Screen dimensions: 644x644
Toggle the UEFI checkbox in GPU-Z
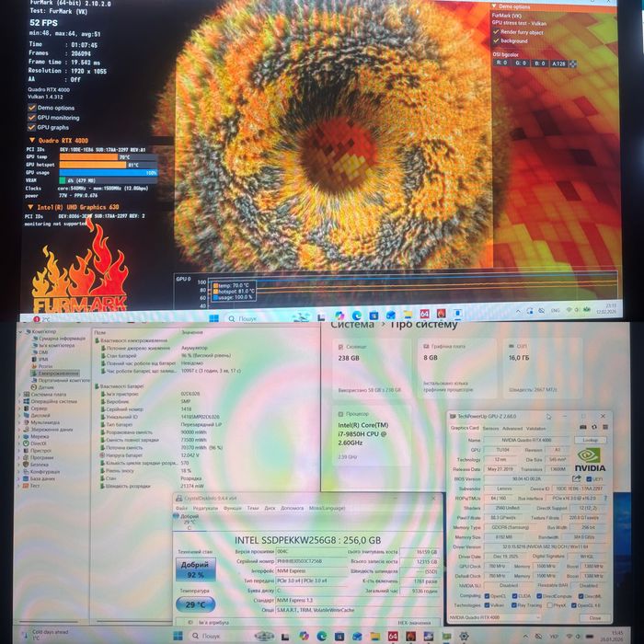[589, 479]
